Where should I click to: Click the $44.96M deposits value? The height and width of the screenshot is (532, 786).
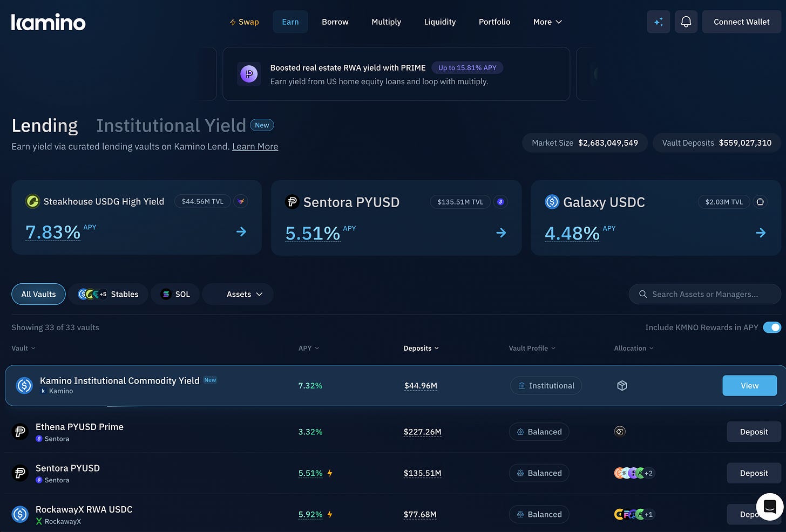421,386
